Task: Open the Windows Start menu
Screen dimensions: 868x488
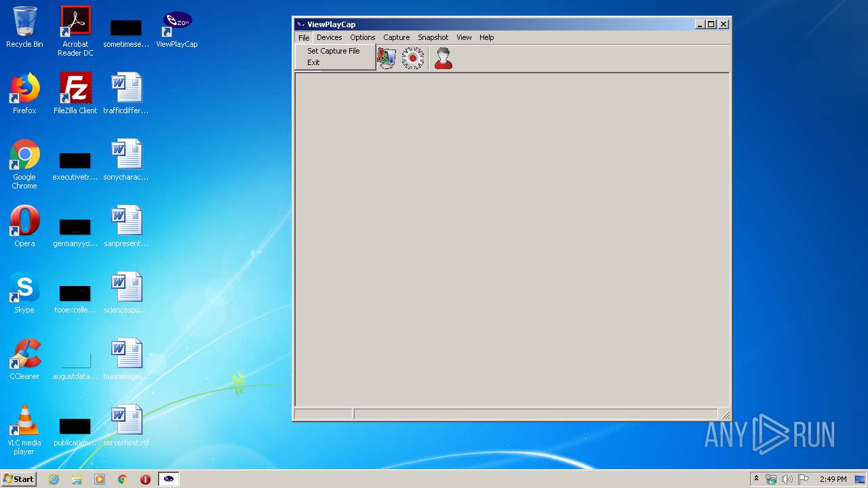Action: coord(18,479)
